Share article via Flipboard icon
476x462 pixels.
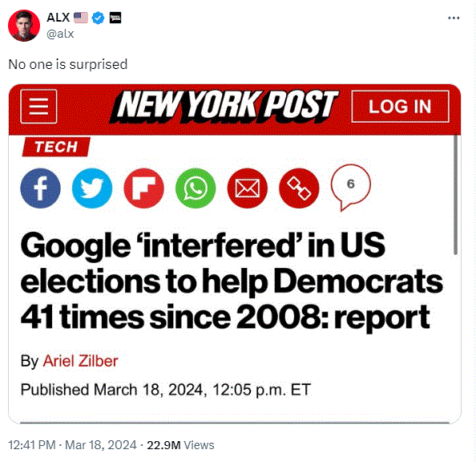point(144,188)
